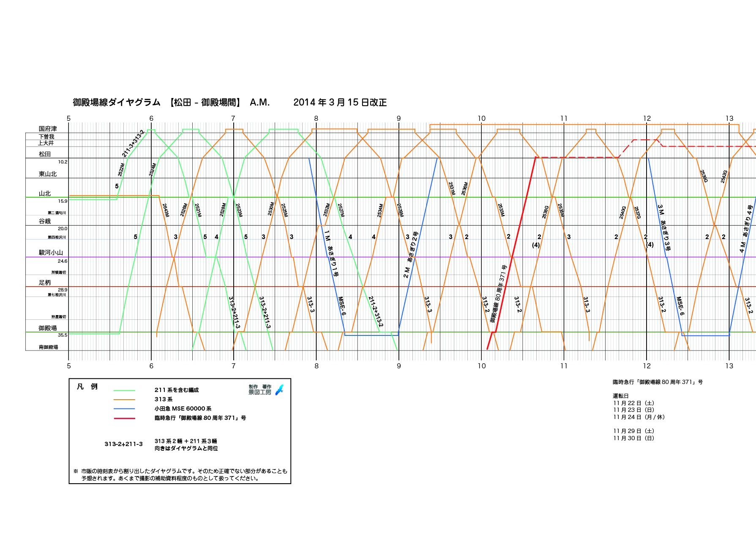This screenshot has width=756, height=539.
Task: Click hour 13 on the top time axis
Action: [729, 118]
